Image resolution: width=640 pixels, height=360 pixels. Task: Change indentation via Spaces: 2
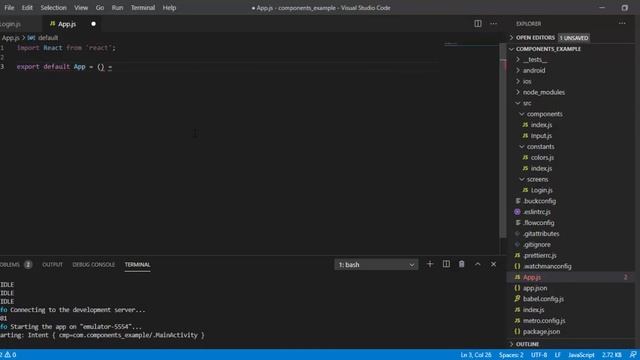click(x=511, y=355)
